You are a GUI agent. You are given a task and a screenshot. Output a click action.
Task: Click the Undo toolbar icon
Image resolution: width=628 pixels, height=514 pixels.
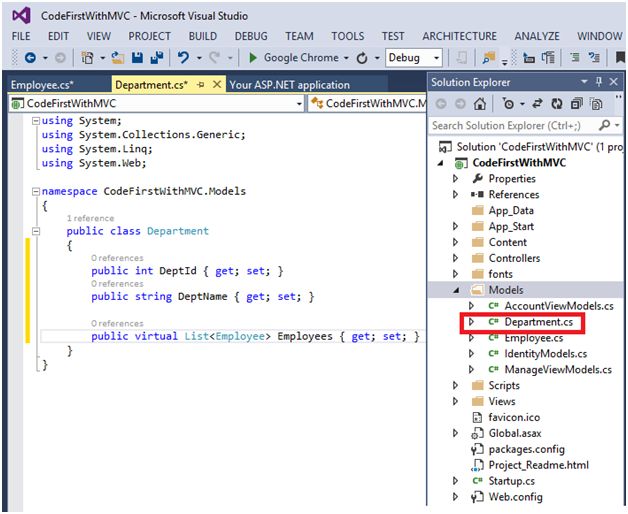coord(183,58)
